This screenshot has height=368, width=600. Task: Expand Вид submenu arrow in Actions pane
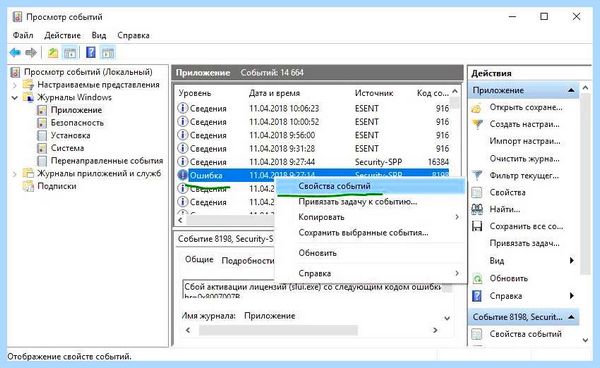[x=571, y=261]
